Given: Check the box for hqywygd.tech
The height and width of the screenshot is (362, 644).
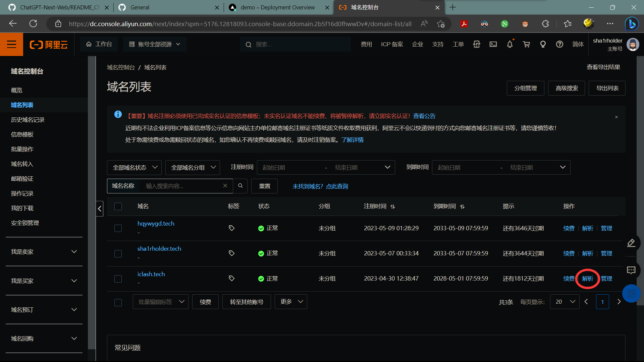Looking at the screenshot, I should [118, 228].
